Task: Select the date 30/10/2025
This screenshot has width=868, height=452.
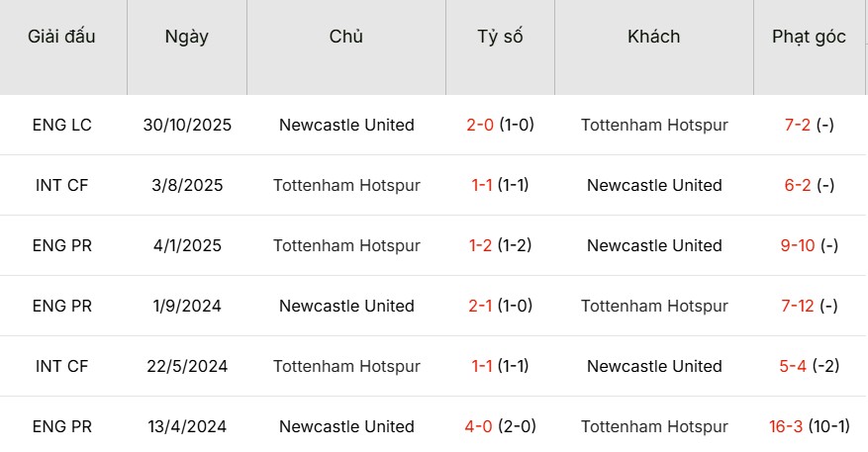Action: click(187, 126)
